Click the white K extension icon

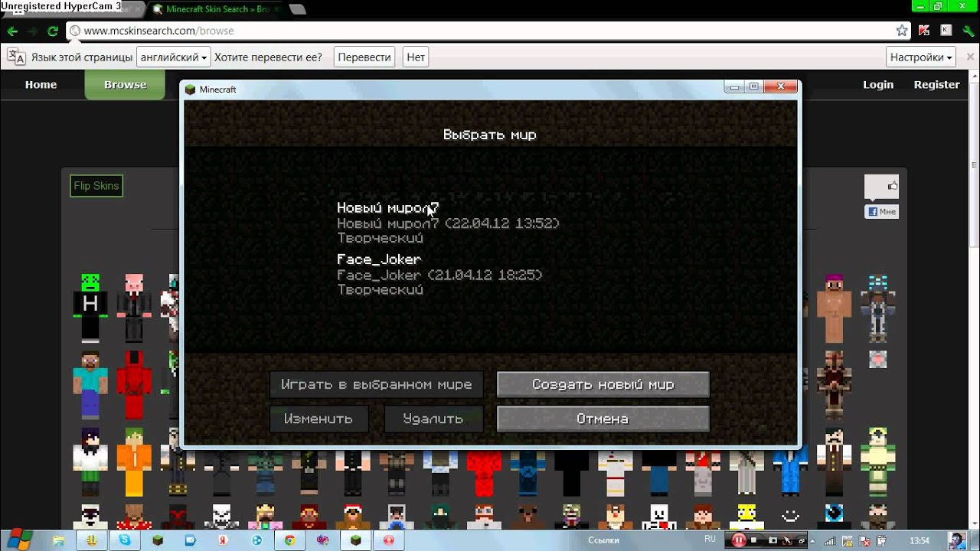946,31
